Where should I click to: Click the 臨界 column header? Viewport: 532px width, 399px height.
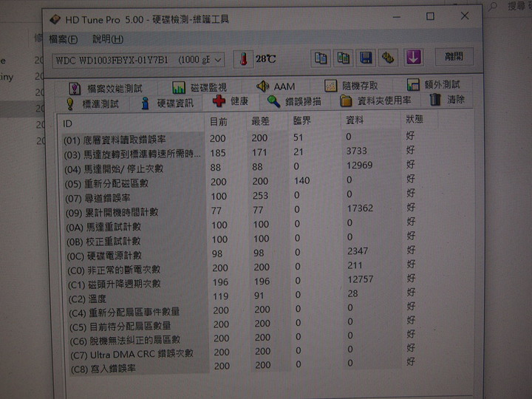314,120
